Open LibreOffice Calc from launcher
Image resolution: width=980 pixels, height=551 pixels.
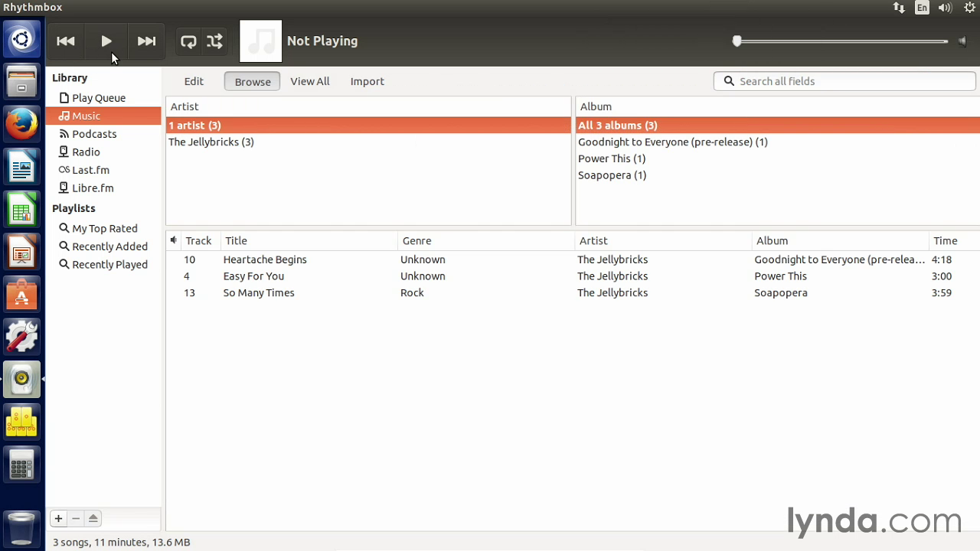[21, 210]
